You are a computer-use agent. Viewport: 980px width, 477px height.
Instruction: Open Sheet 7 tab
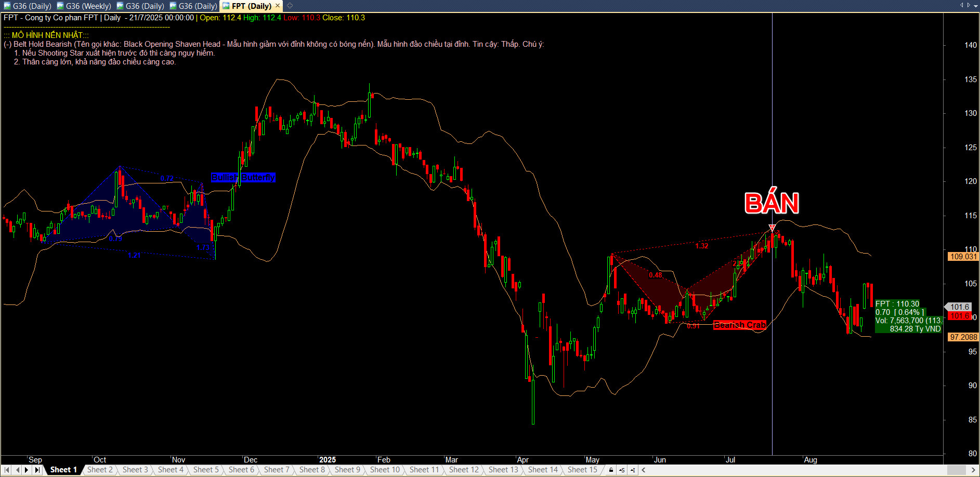276,470
